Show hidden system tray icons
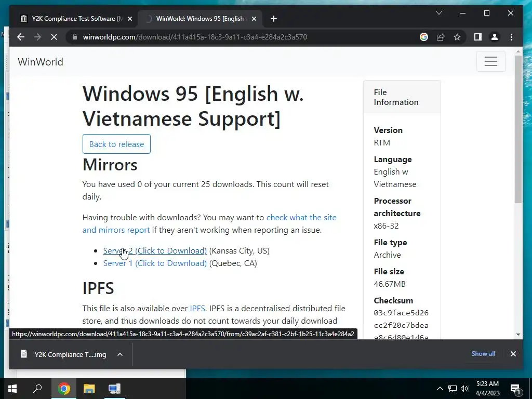The height and width of the screenshot is (399, 532). [440, 389]
